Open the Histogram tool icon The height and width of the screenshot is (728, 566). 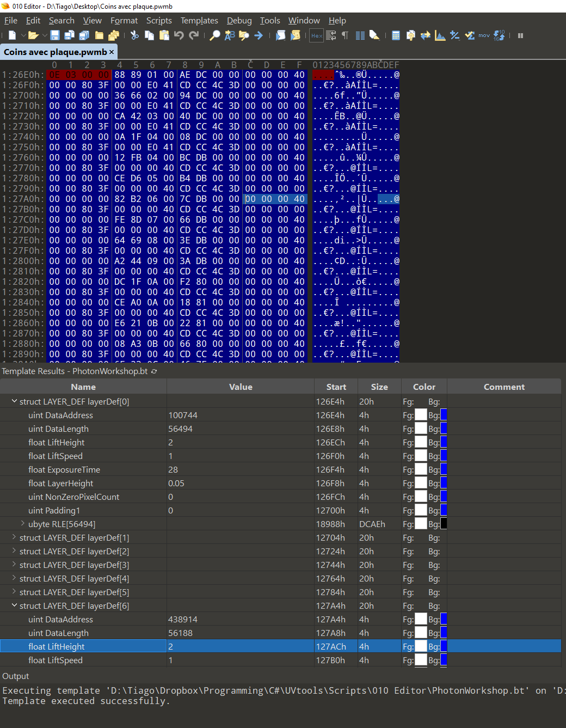coord(440,35)
